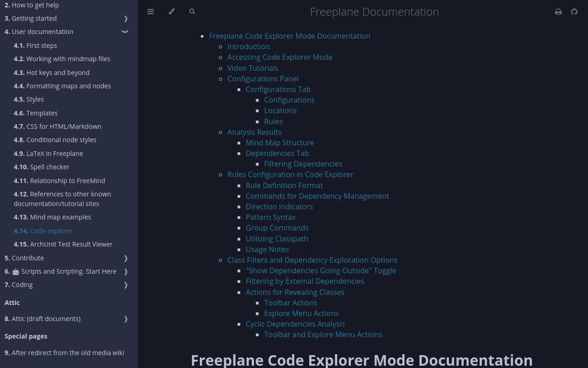Open How to get help chapter
The height and width of the screenshot is (368, 588).
(x=32, y=5)
